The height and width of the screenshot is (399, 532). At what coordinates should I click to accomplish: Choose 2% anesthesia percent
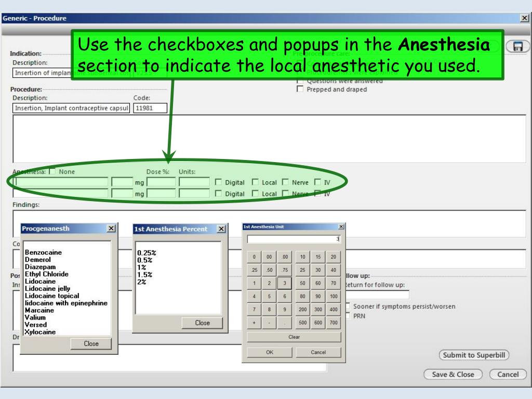141,282
